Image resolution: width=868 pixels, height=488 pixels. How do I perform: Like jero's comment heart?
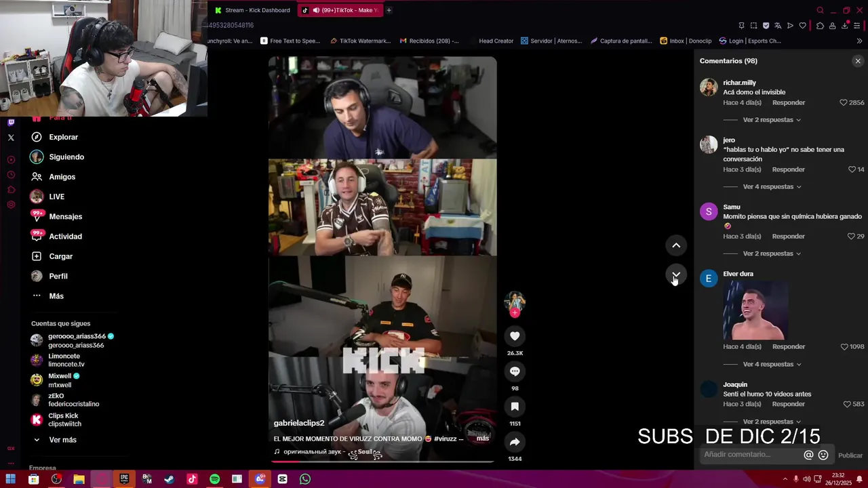coord(852,169)
